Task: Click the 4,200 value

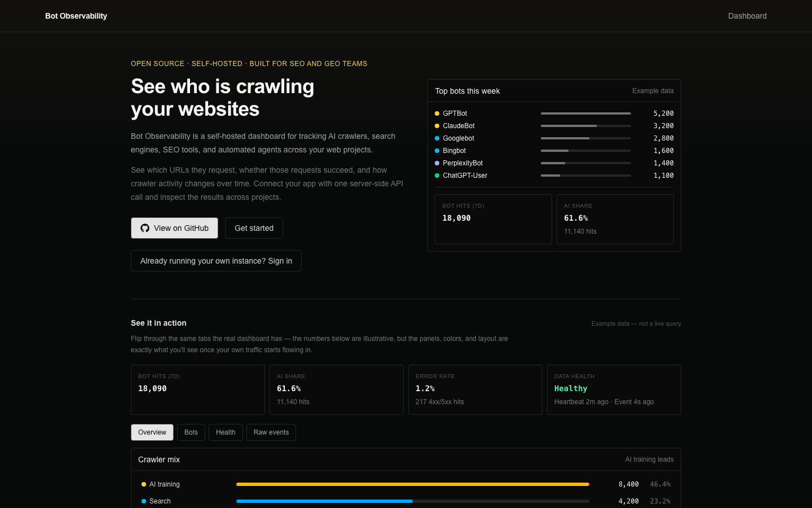Action: pyautogui.click(x=629, y=501)
